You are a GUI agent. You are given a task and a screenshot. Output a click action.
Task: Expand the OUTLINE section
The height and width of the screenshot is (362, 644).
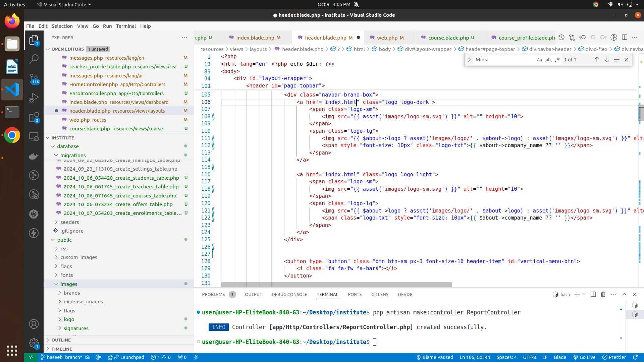[61, 340]
